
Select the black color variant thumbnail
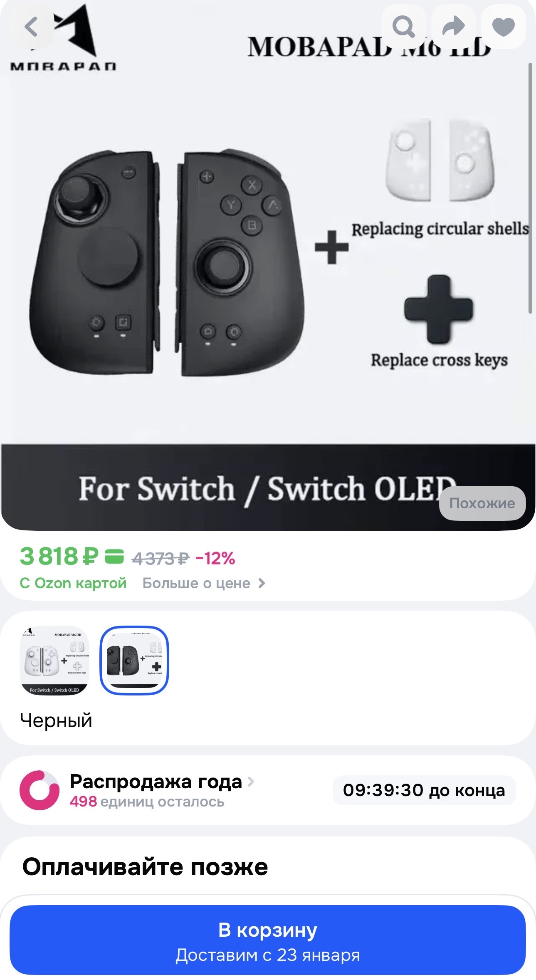click(134, 660)
